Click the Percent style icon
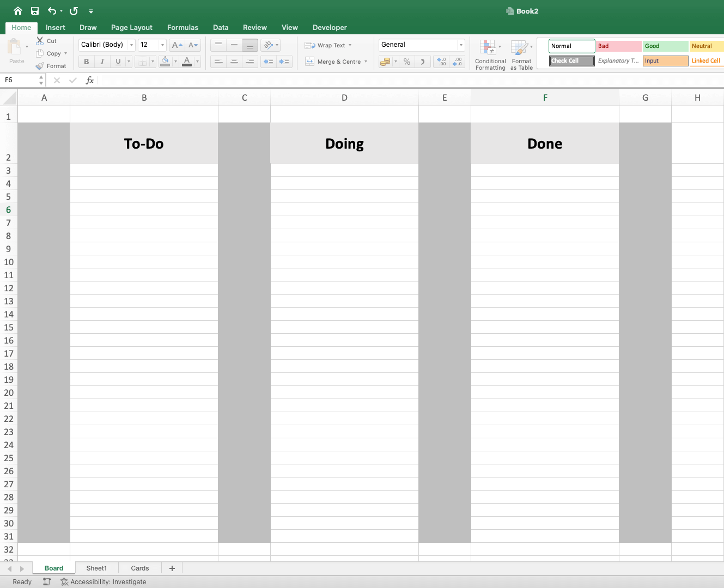This screenshot has width=724, height=588. click(406, 62)
